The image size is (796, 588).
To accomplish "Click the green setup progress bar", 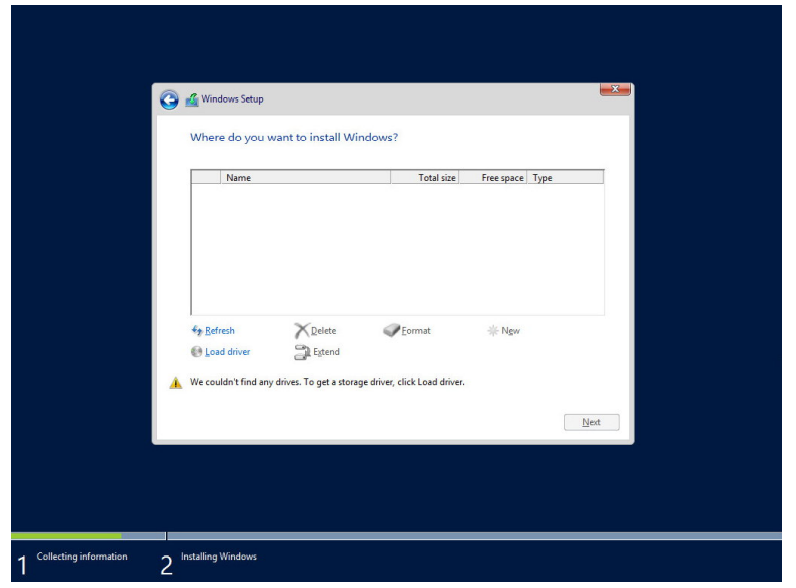I will point(66,536).
